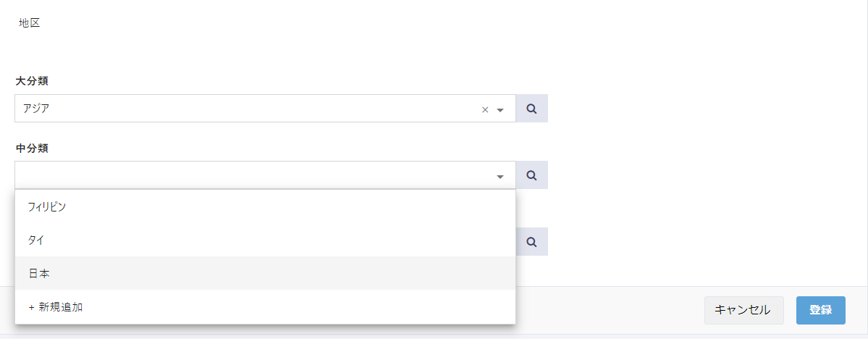Submit the form with 登録
The height and width of the screenshot is (339, 868).
click(x=820, y=310)
